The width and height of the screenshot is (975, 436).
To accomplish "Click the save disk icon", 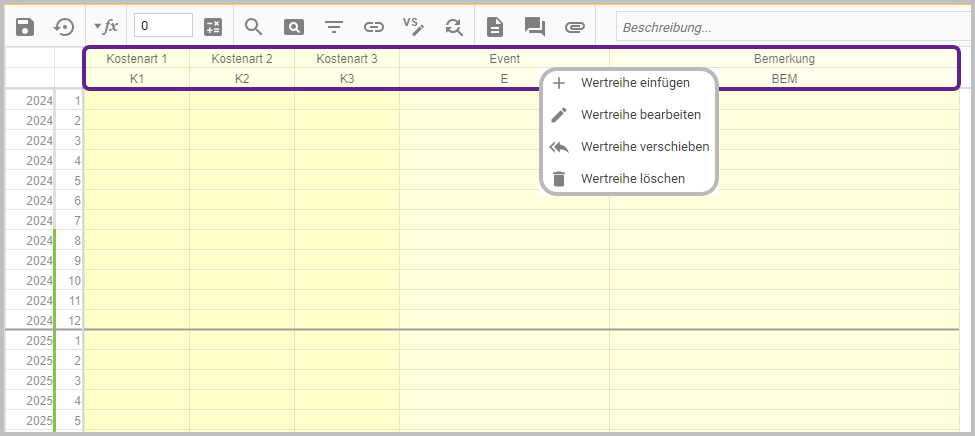I will coord(26,27).
